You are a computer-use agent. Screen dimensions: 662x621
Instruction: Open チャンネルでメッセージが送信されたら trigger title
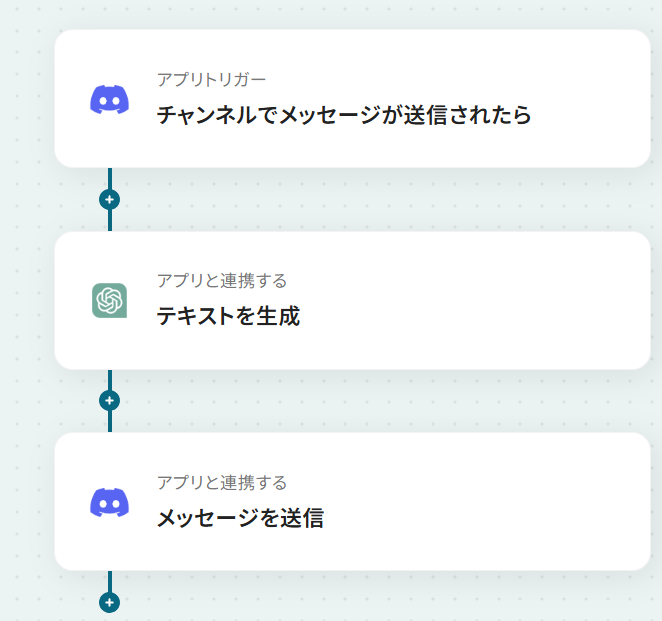pyautogui.click(x=344, y=115)
